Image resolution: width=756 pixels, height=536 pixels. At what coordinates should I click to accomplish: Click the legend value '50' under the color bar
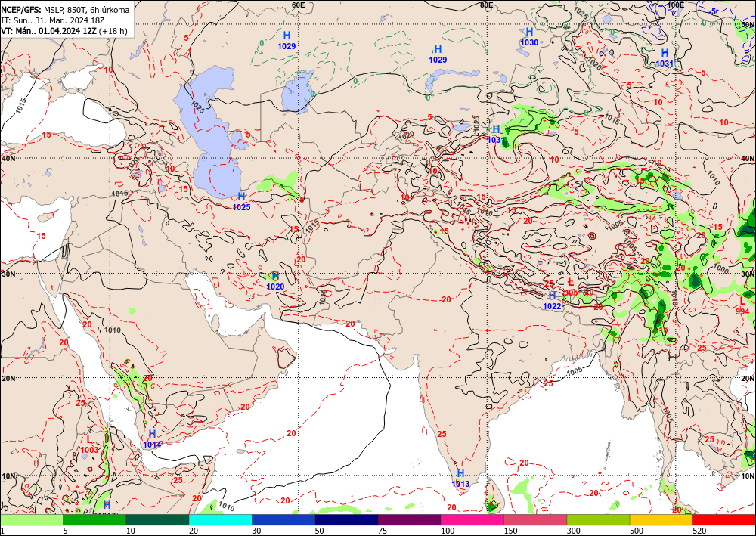click(x=320, y=531)
